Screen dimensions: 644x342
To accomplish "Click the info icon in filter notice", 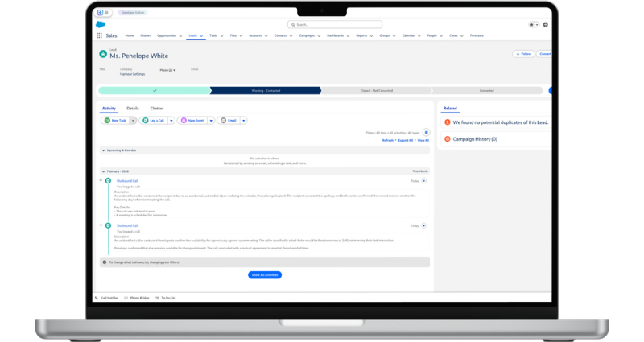I will [105, 262].
